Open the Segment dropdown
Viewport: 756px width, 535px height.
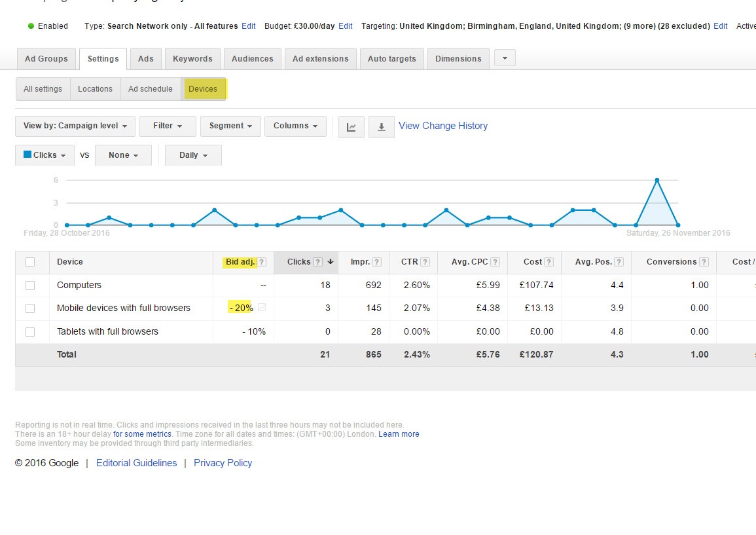click(x=230, y=126)
